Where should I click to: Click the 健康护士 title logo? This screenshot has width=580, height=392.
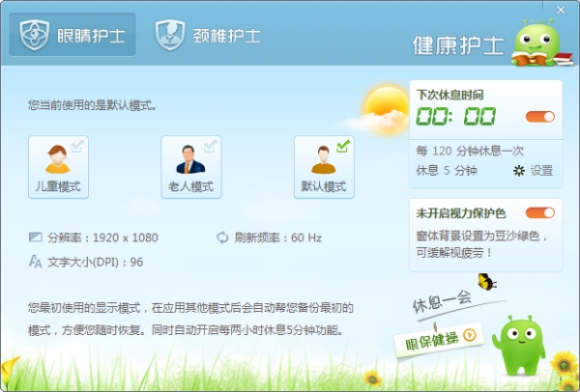pyautogui.click(x=458, y=45)
